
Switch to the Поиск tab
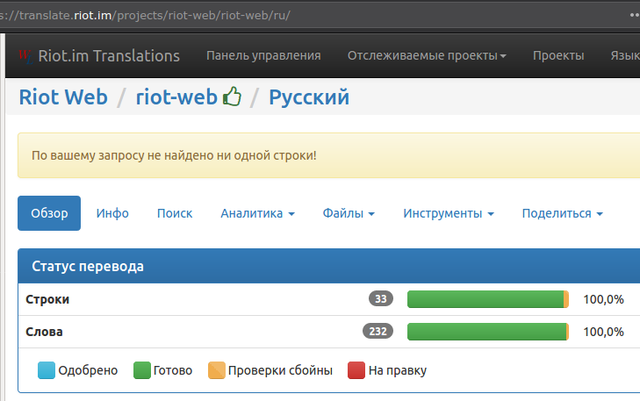pos(174,213)
